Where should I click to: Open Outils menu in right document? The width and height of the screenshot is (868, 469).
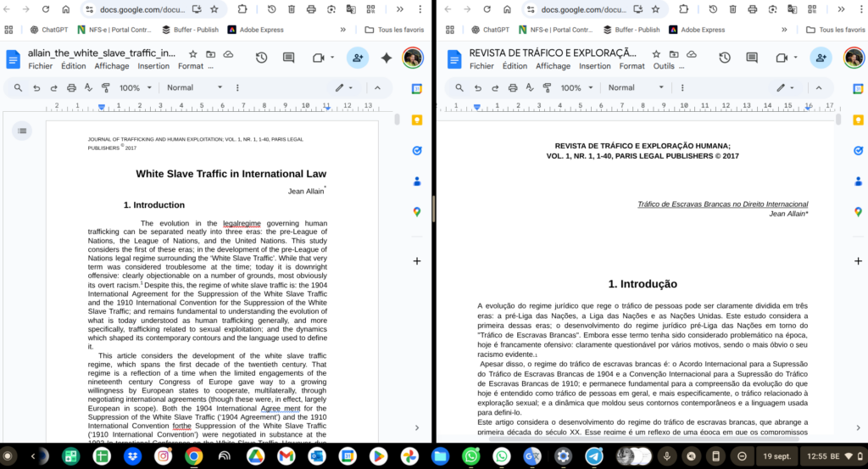click(664, 66)
